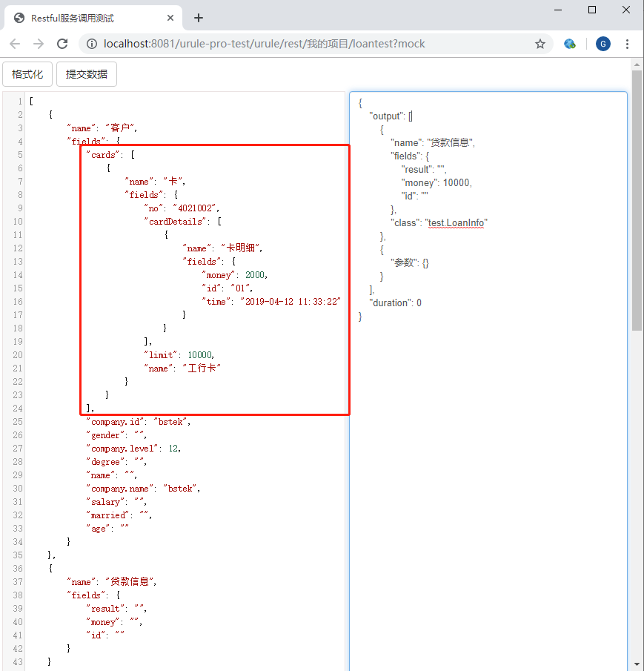Open the globe extension icon
644x671 pixels.
pyautogui.click(x=570, y=44)
